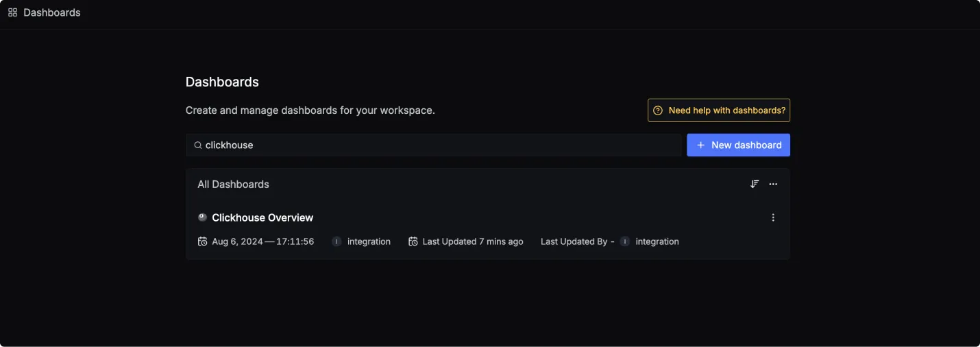The image size is (980, 347).
Task: Open Need help with dashboards? link
Action: point(719,110)
